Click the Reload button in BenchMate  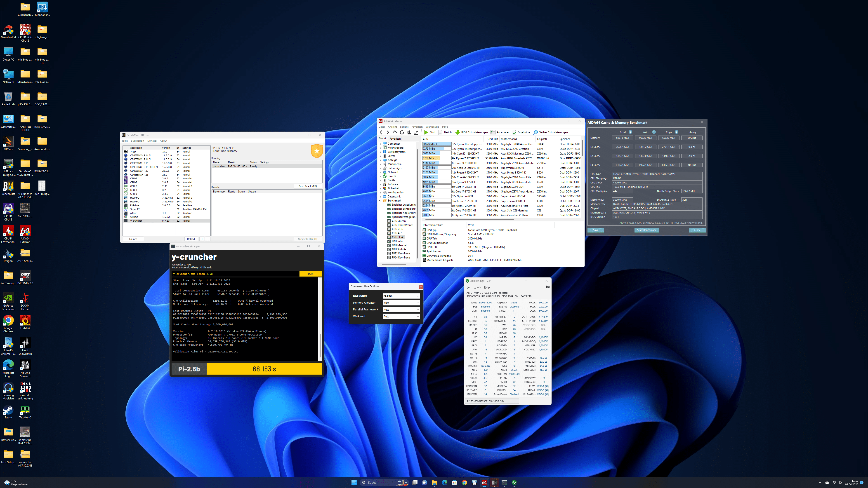(x=191, y=239)
